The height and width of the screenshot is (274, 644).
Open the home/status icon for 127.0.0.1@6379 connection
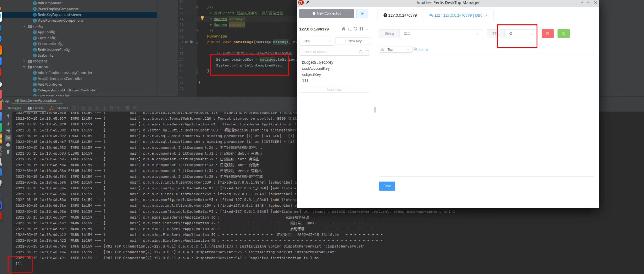tap(343, 29)
